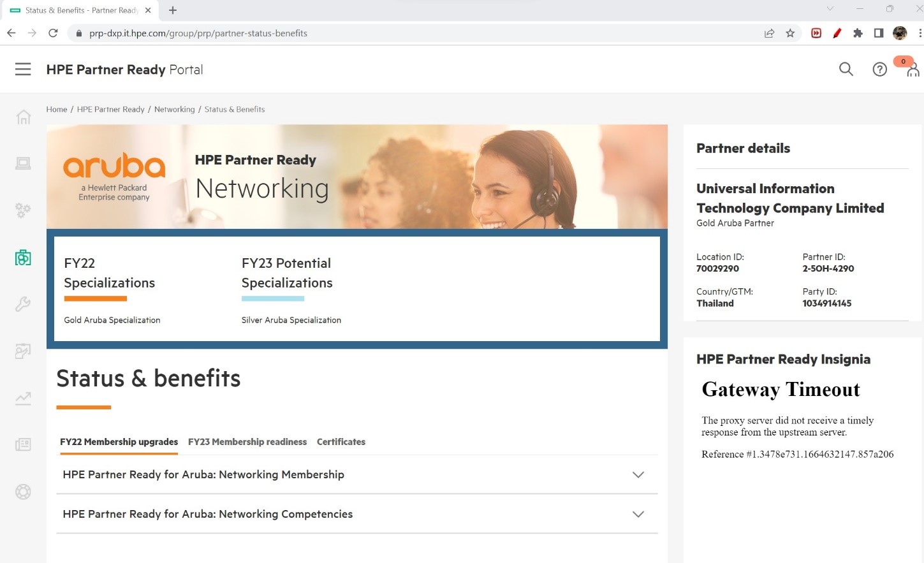Click the share page icon in address bar
Image resolution: width=924 pixels, height=563 pixels.
[x=769, y=33]
